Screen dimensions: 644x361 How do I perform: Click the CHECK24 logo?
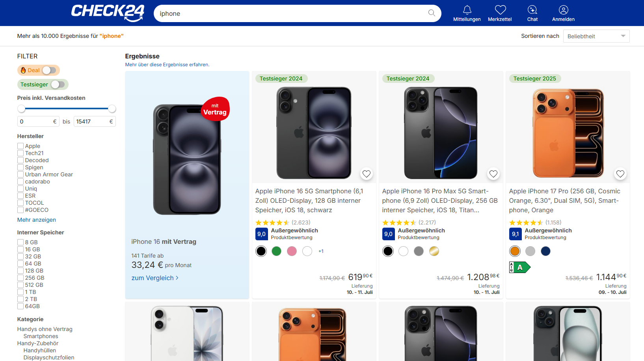pos(108,13)
